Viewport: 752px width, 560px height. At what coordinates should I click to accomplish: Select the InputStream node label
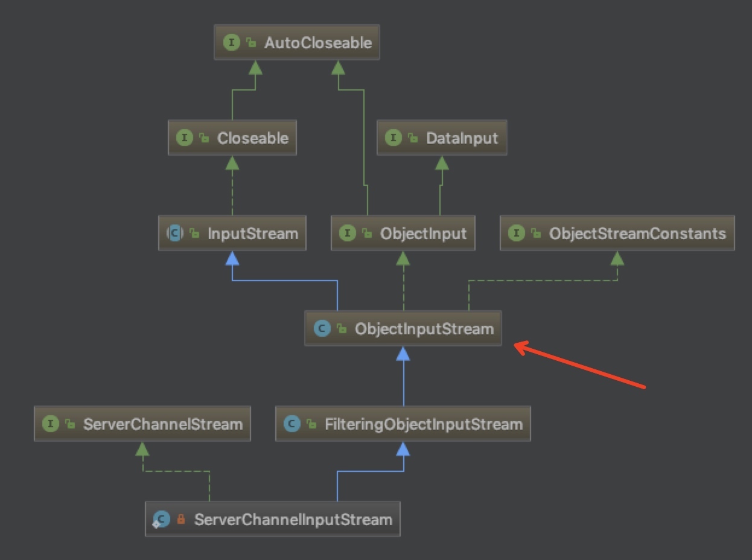(253, 233)
